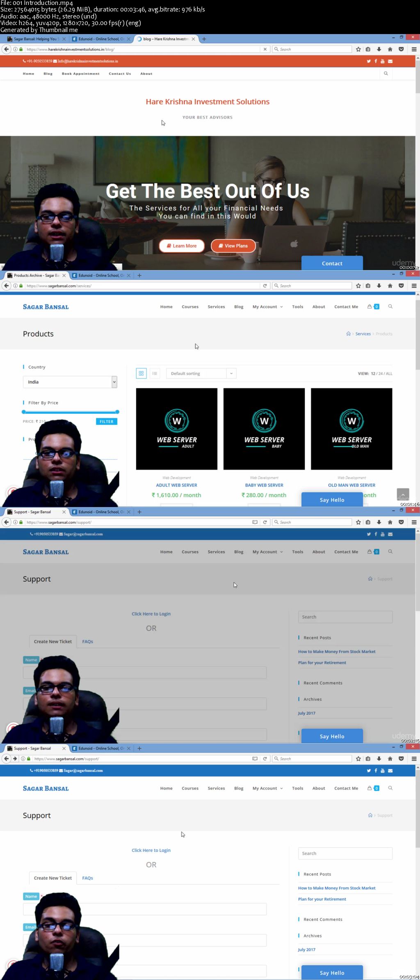Click Say Hello button on Products page

pyautogui.click(x=332, y=500)
